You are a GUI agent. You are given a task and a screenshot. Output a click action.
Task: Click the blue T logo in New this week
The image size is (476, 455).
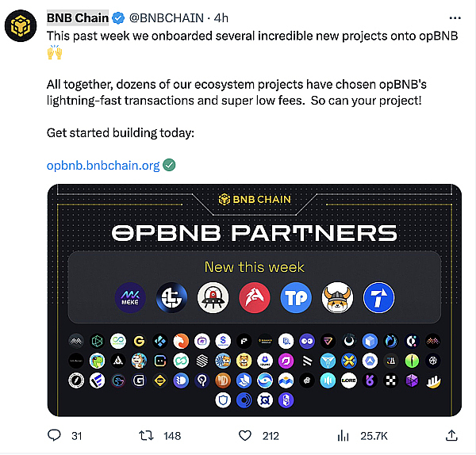[x=378, y=297]
